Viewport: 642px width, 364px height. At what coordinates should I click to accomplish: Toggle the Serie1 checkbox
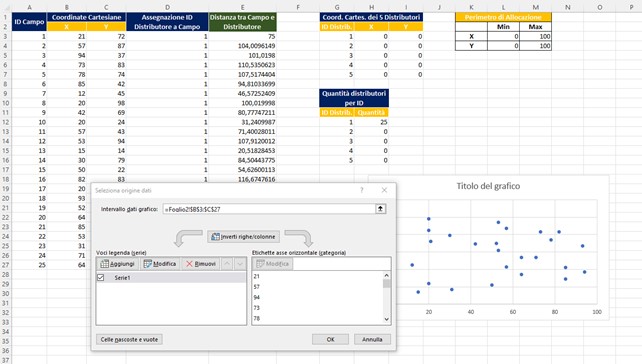(101, 278)
